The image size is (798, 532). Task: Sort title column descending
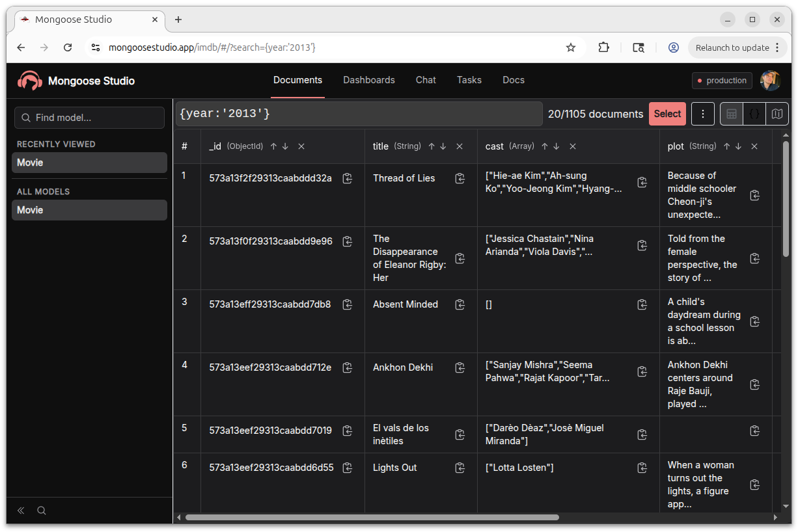click(x=443, y=146)
